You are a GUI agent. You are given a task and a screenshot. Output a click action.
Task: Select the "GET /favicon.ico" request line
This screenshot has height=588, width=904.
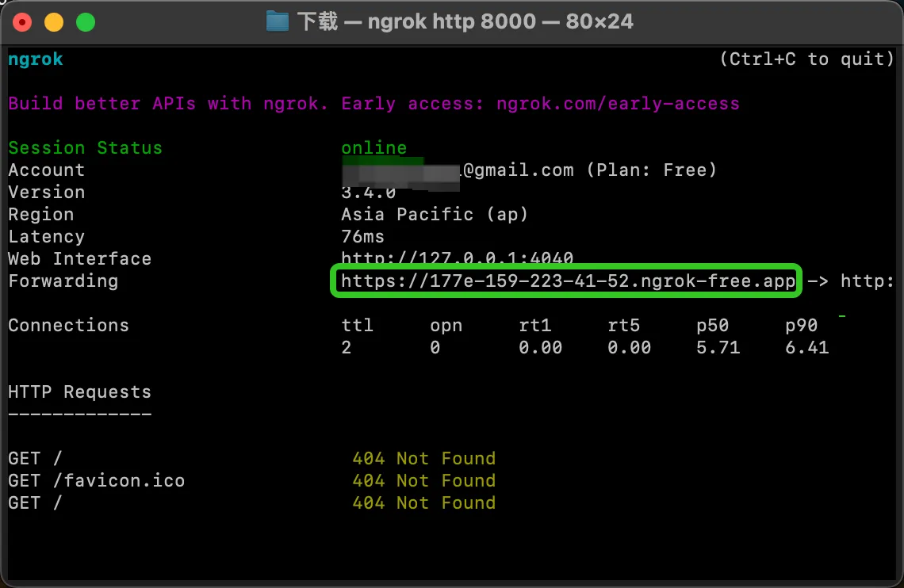pyautogui.click(x=96, y=481)
